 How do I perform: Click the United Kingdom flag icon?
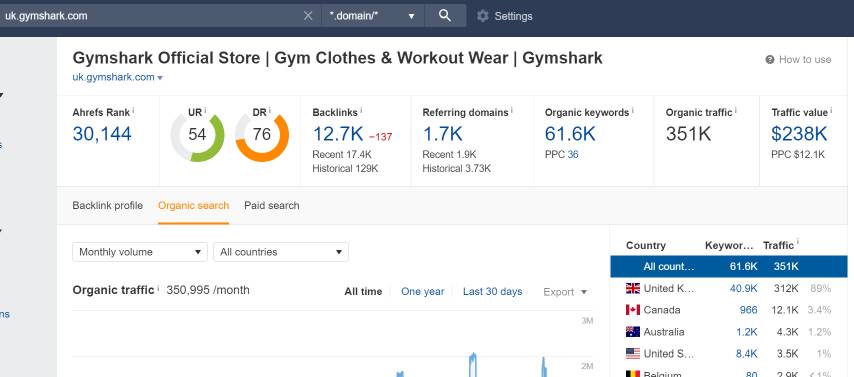click(633, 288)
